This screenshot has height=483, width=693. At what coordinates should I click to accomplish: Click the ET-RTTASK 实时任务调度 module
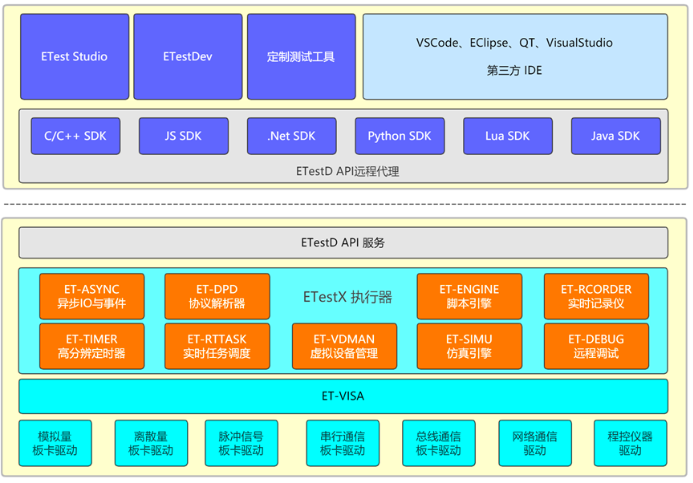tap(217, 346)
